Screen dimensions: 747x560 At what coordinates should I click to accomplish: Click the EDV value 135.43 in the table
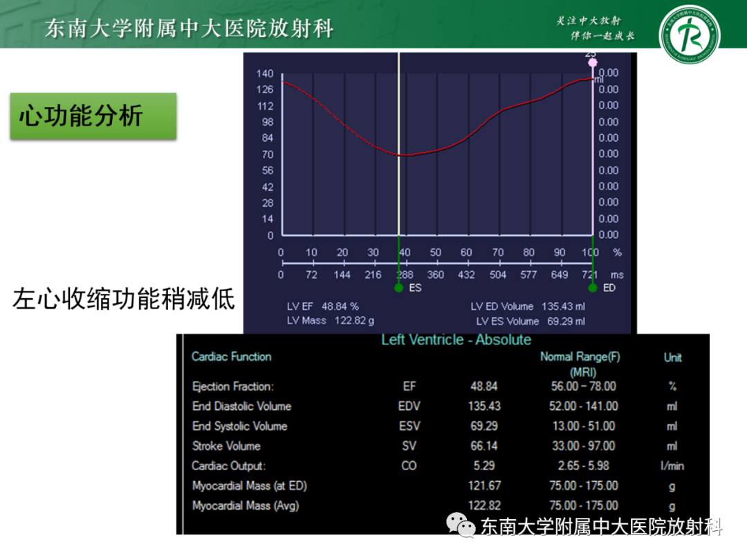coord(484,407)
